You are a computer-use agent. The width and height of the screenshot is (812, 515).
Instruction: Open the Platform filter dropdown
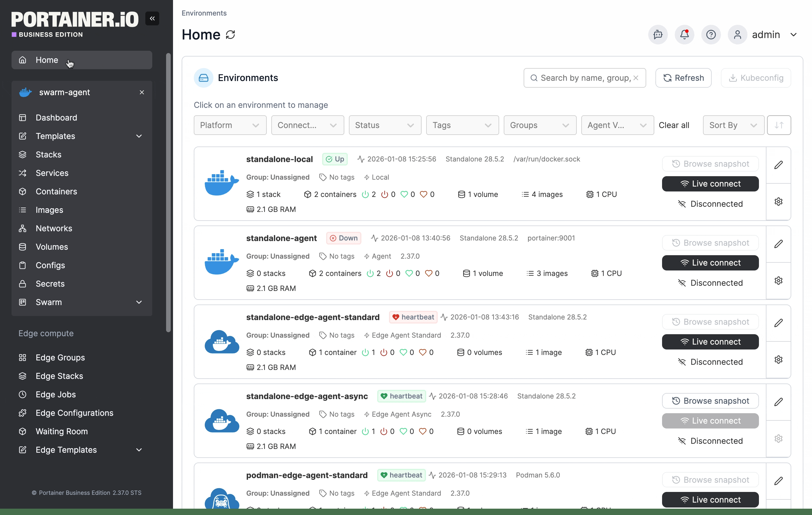pyautogui.click(x=230, y=125)
